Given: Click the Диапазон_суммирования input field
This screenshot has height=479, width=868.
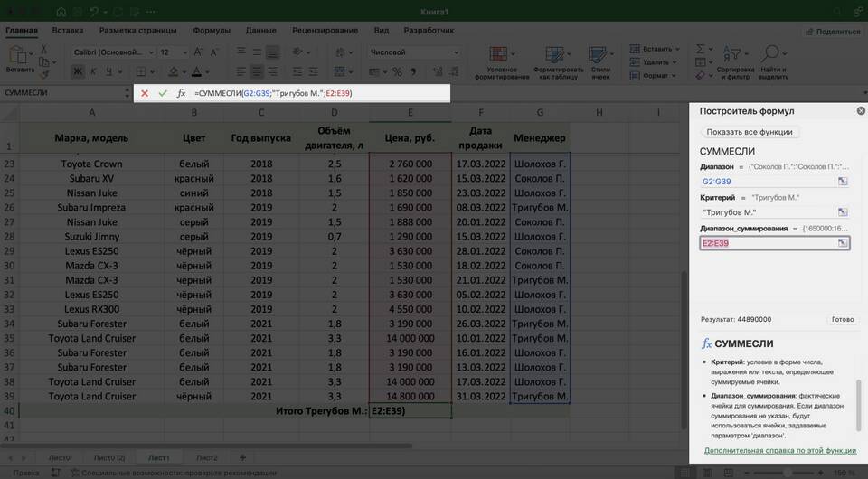Looking at the screenshot, I should point(767,243).
